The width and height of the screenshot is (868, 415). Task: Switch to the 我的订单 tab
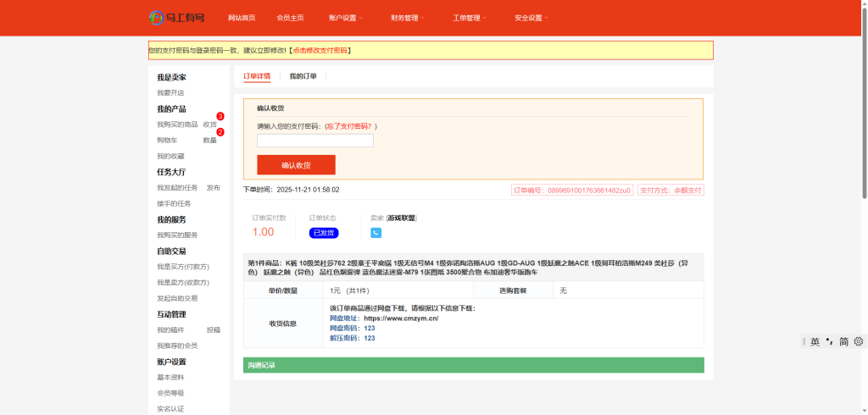(303, 76)
